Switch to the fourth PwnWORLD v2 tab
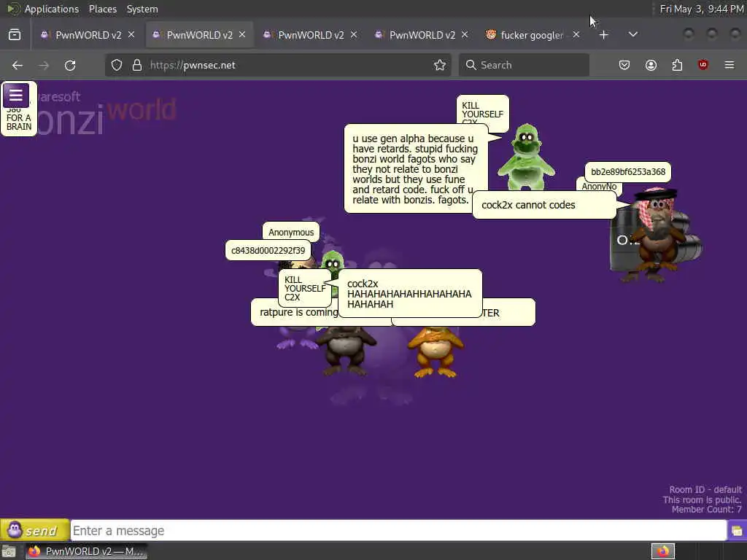Image resolution: width=747 pixels, height=560 pixels. click(x=422, y=35)
